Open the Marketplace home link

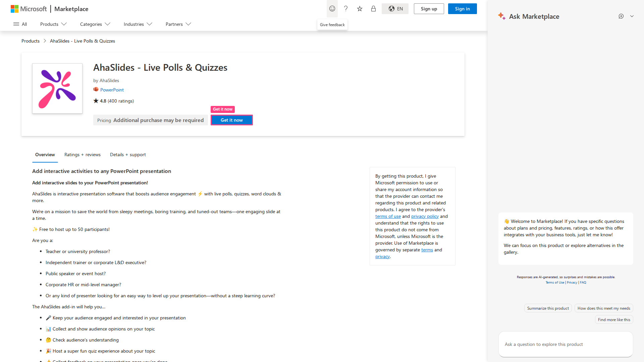click(71, 9)
